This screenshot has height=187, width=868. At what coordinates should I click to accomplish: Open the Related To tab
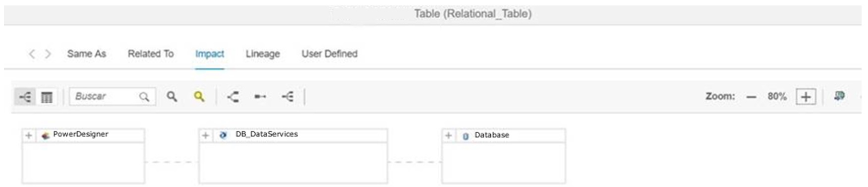(x=151, y=53)
